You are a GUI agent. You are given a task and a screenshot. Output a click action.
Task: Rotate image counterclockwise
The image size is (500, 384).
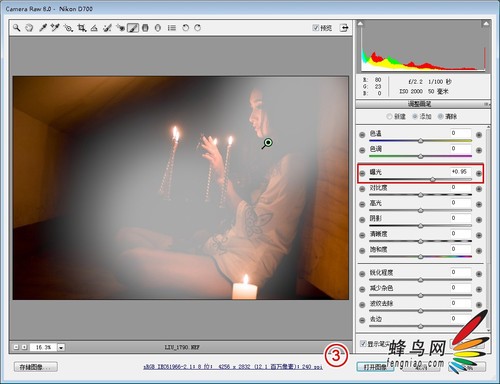(185, 28)
